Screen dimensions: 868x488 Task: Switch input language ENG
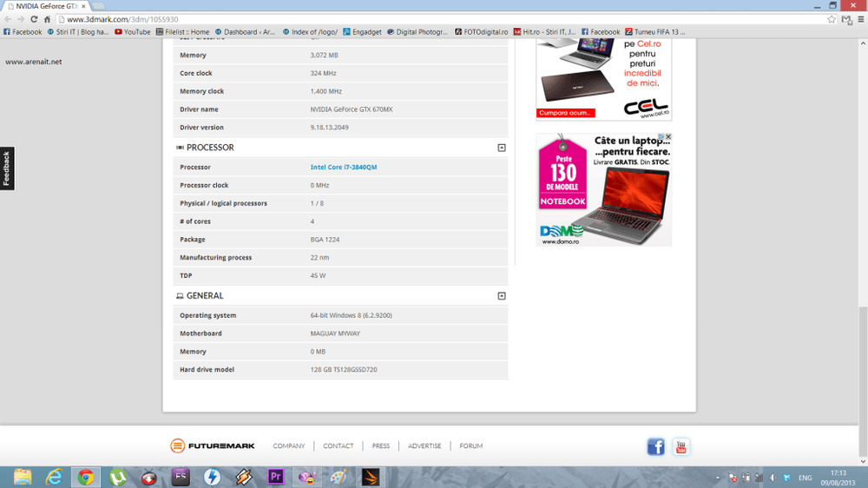(x=805, y=478)
